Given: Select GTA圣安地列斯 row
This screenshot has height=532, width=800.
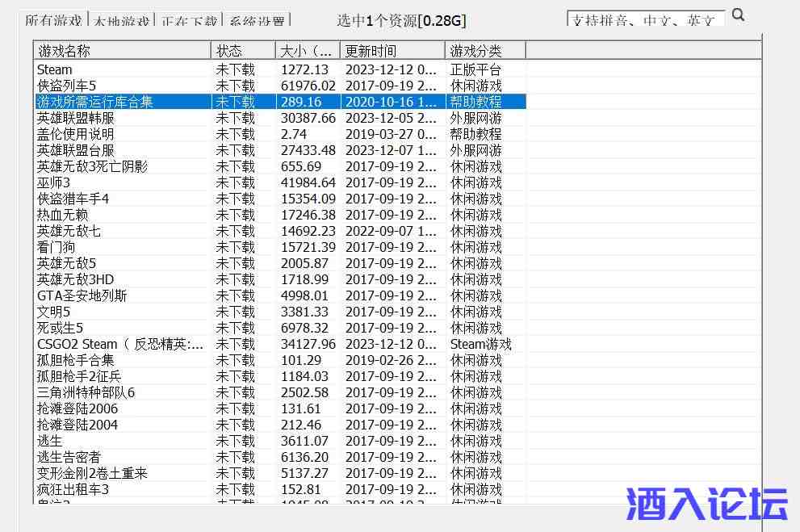Looking at the screenshot, I should [x=279, y=295].
